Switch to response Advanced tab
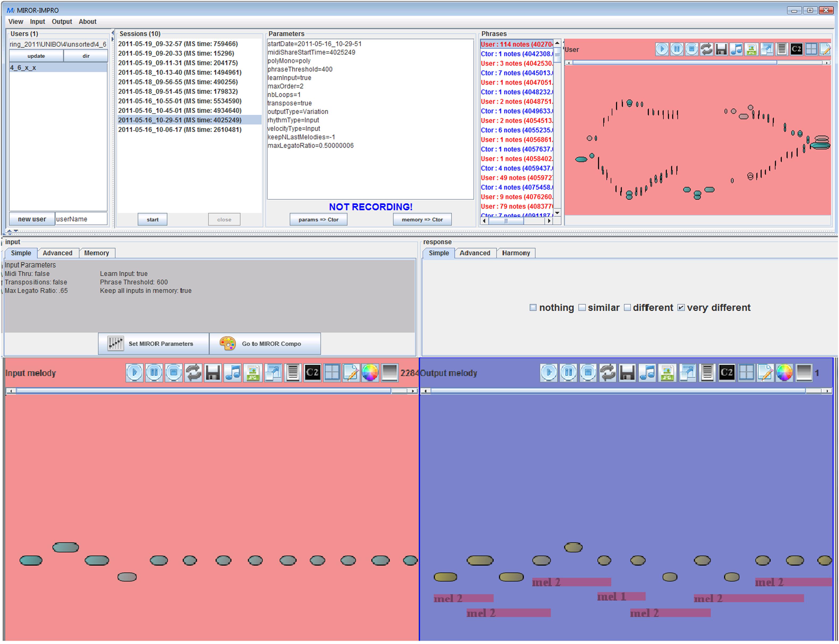This screenshot has height=644, width=839. [x=475, y=253]
